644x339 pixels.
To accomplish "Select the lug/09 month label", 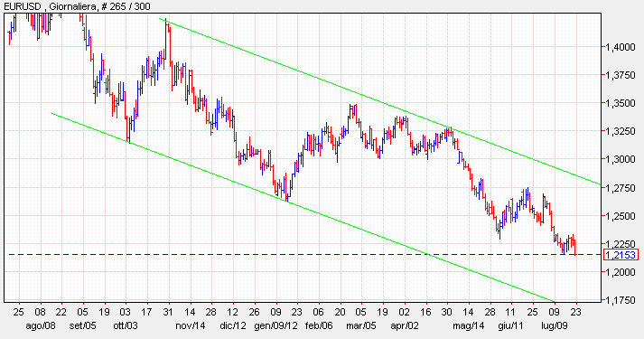I will pos(554,325).
